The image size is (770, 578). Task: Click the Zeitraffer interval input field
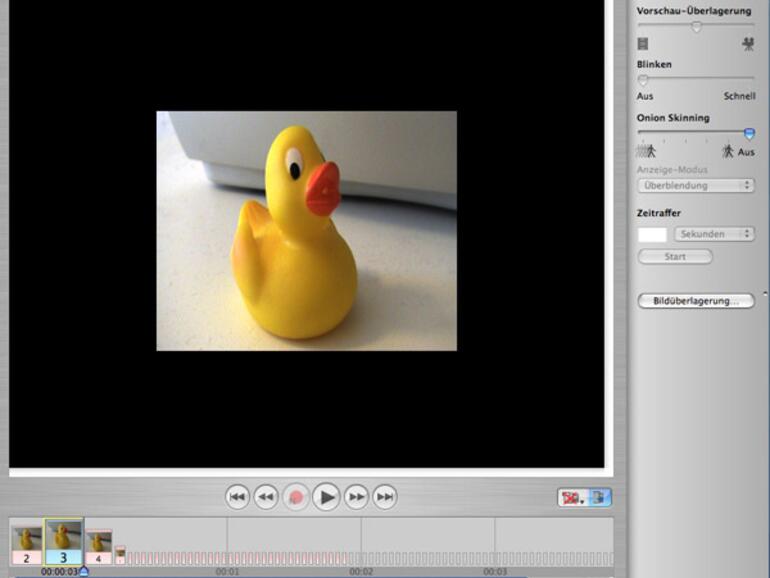[652, 235]
